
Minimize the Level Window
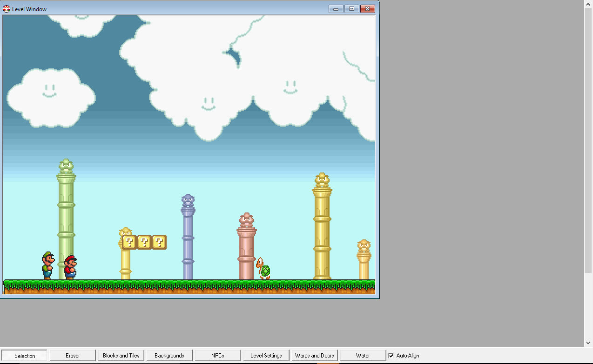click(x=336, y=8)
